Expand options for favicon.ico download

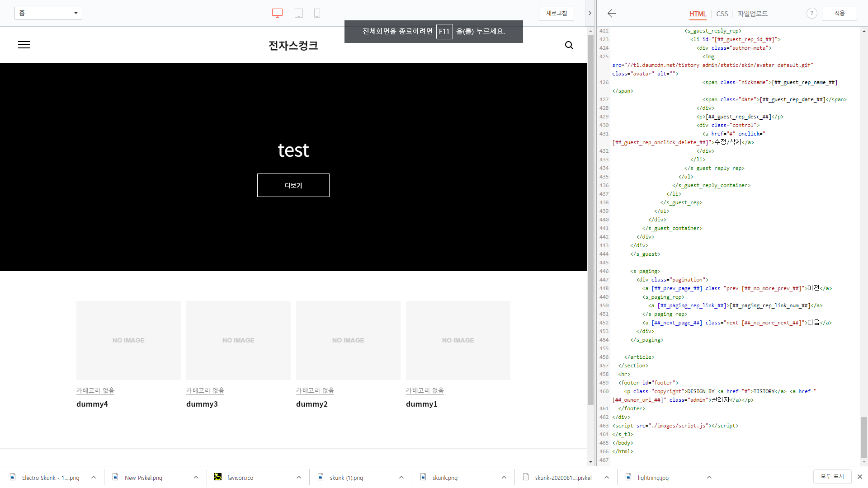point(299,477)
